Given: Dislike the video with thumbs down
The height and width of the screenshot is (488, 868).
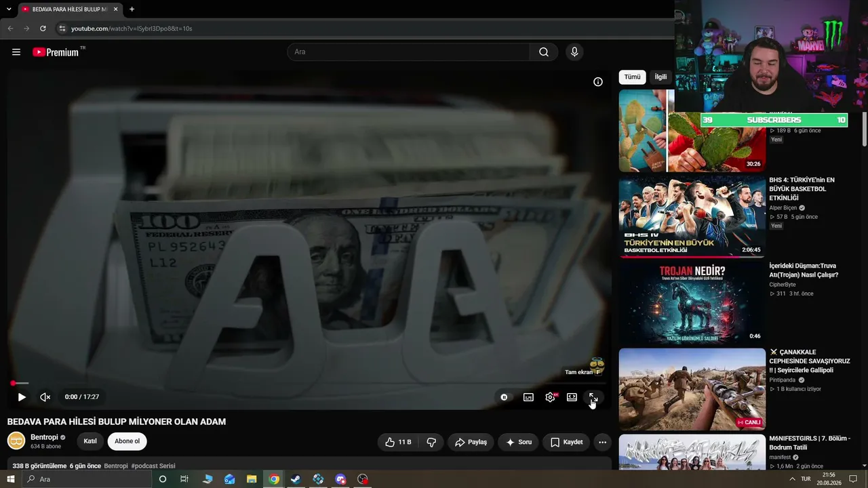Looking at the screenshot, I should click(431, 442).
